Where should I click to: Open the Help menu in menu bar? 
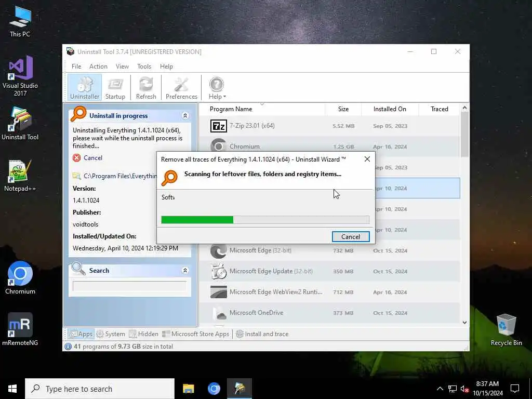tap(166, 66)
